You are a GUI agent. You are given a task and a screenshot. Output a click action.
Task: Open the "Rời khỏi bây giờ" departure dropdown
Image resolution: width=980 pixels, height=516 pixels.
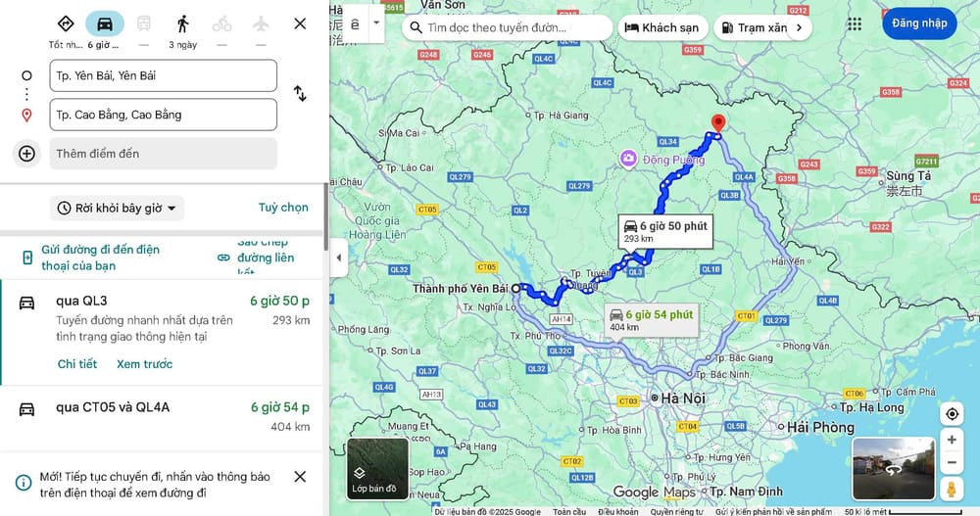[117, 208]
